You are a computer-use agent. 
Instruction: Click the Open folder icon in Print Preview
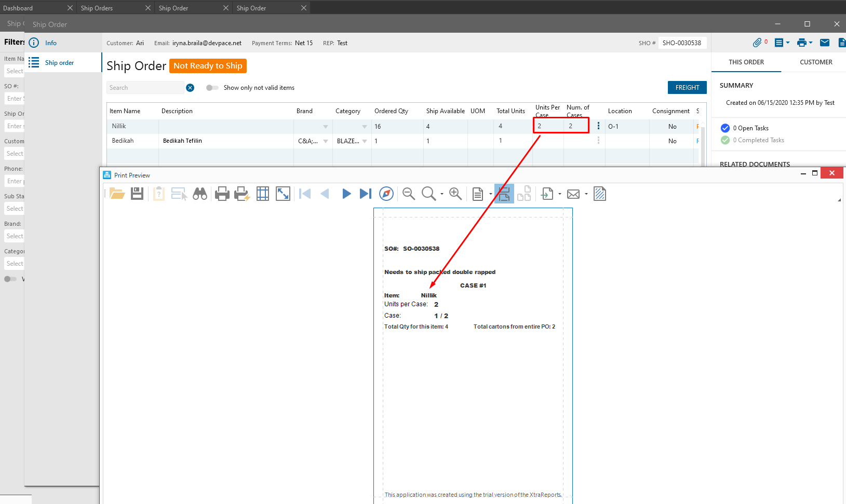tap(117, 194)
